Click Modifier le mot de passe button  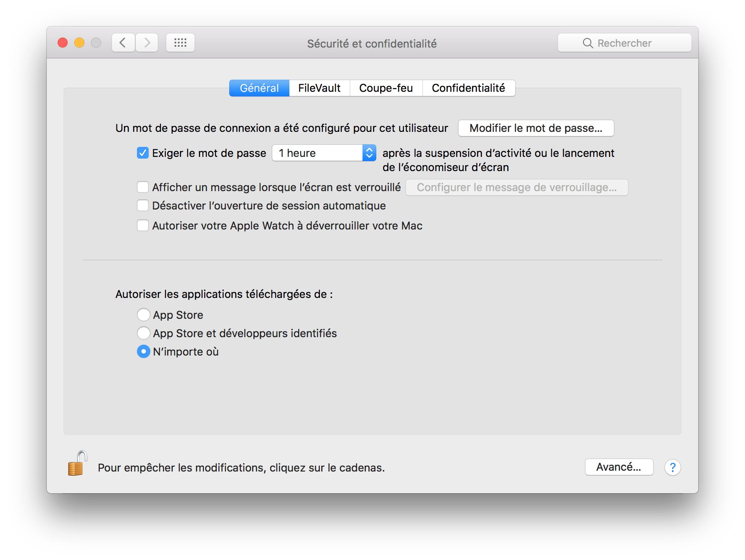tap(536, 128)
